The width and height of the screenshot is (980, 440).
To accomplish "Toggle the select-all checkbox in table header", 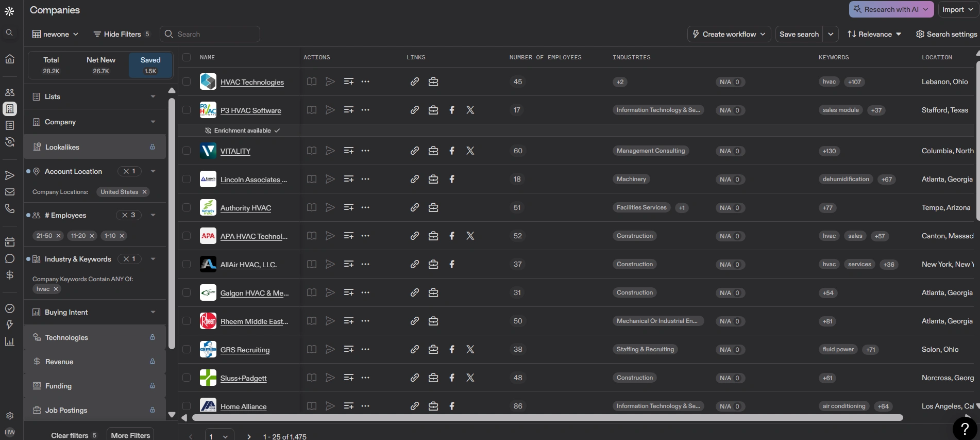I will point(187,57).
